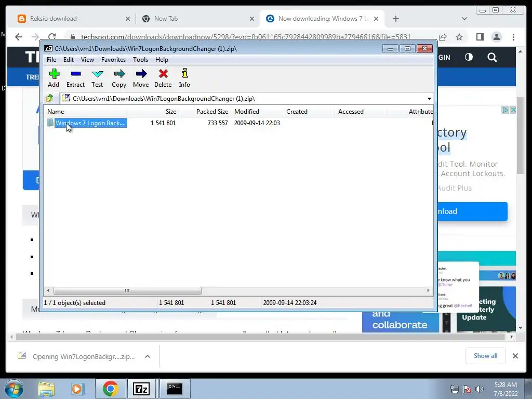Open a new Chrome tab
Image resolution: width=532 pixels, height=399 pixels.
point(395,19)
